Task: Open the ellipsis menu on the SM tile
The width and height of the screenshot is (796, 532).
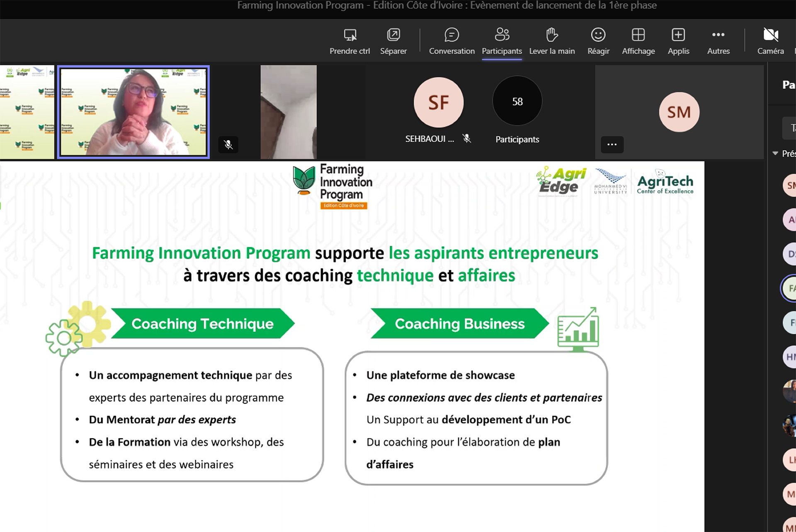Action: tap(612, 144)
